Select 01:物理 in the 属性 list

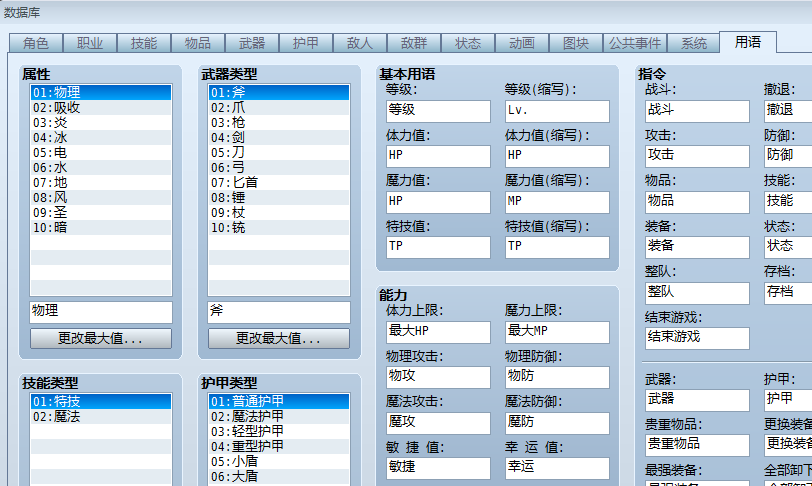tap(101, 93)
